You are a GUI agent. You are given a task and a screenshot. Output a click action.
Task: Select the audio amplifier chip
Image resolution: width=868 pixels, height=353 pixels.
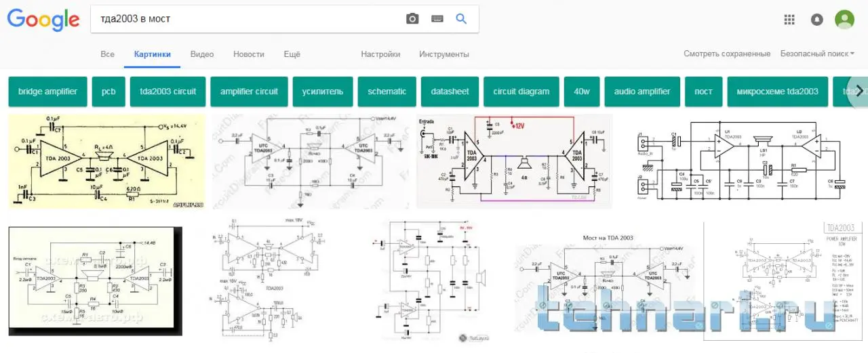pyautogui.click(x=642, y=91)
